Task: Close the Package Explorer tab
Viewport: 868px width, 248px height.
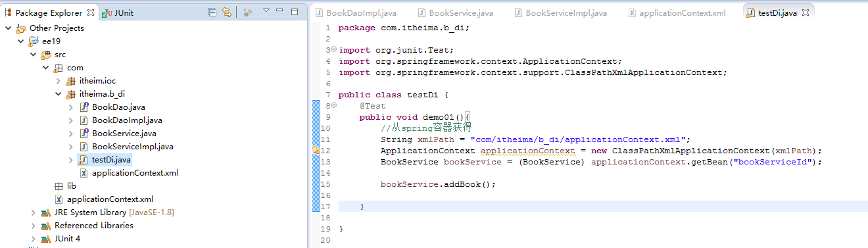Action: (91, 12)
